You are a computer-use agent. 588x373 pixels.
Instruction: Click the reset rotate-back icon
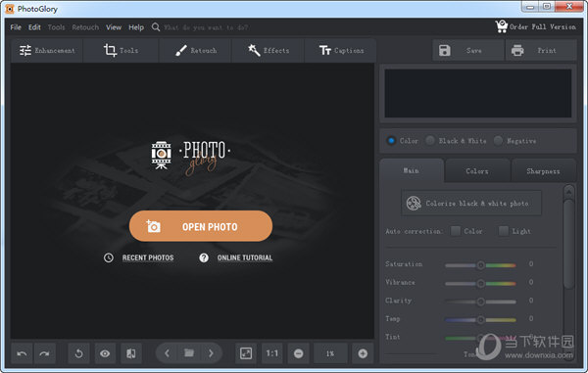(x=78, y=353)
